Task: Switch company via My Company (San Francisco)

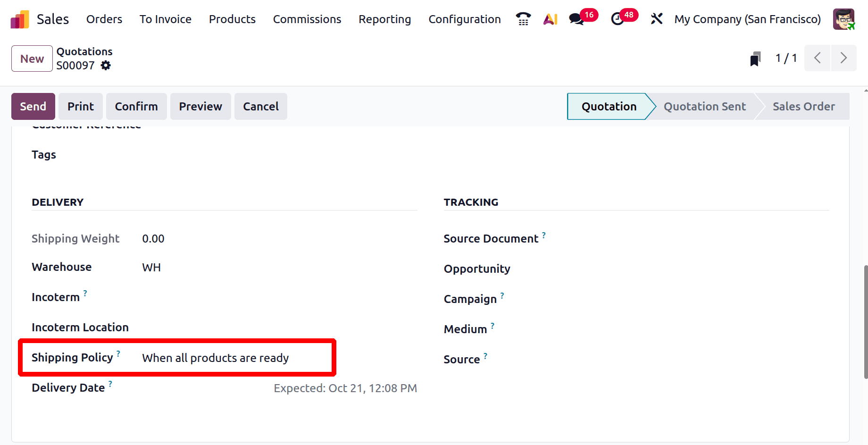Action: pyautogui.click(x=747, y=19)
